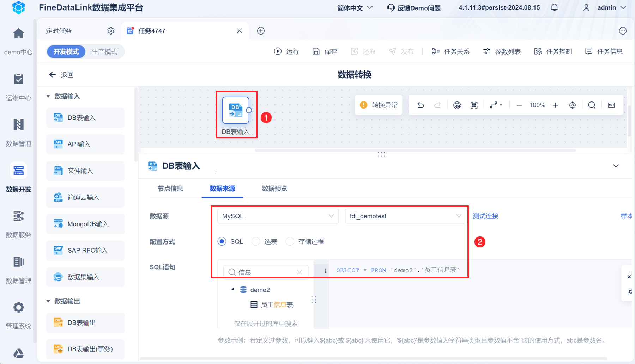
Task: Open the demo中心 home icon
Action: (x=18, y=34)
